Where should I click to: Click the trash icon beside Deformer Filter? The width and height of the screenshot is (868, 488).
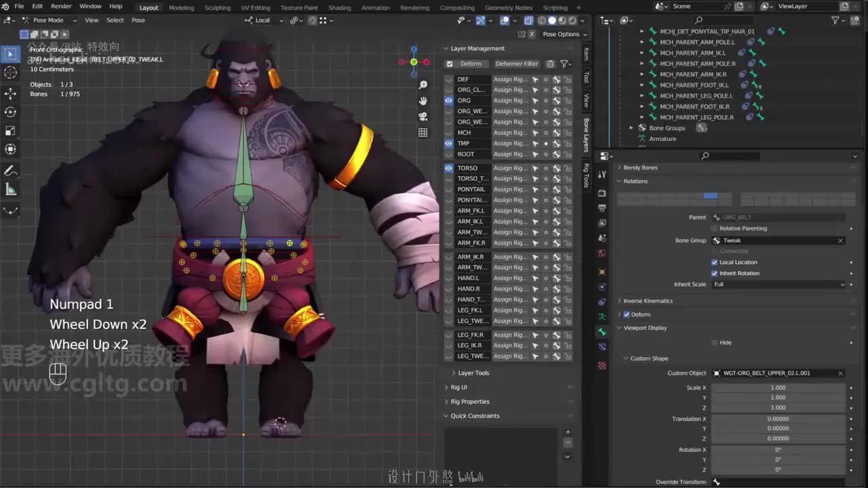point(551,64)
